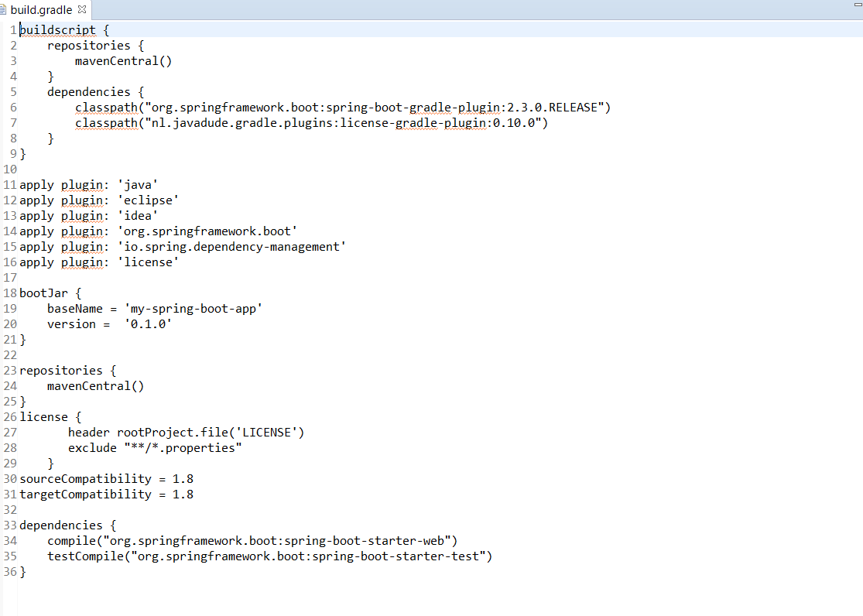Viewport: 863px width, 616px height.
Task: Click the version '0.1.0' line
Action: click(x=110, y=324)
